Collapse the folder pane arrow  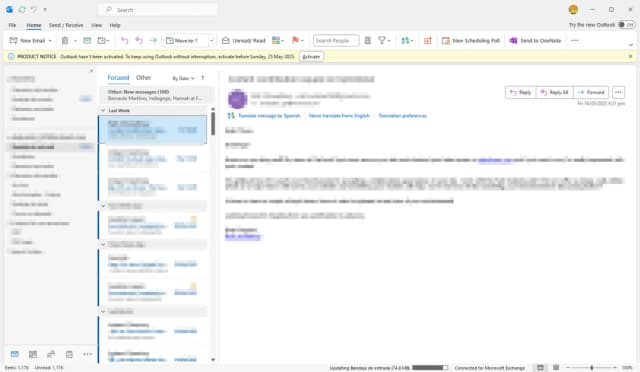(x=91, y=71)
